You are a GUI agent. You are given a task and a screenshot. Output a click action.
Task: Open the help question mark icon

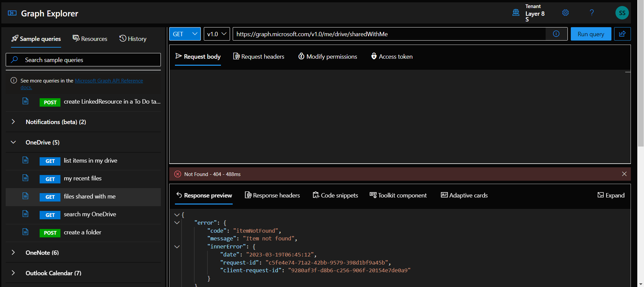pyautogui.click(x=592, y=13)
